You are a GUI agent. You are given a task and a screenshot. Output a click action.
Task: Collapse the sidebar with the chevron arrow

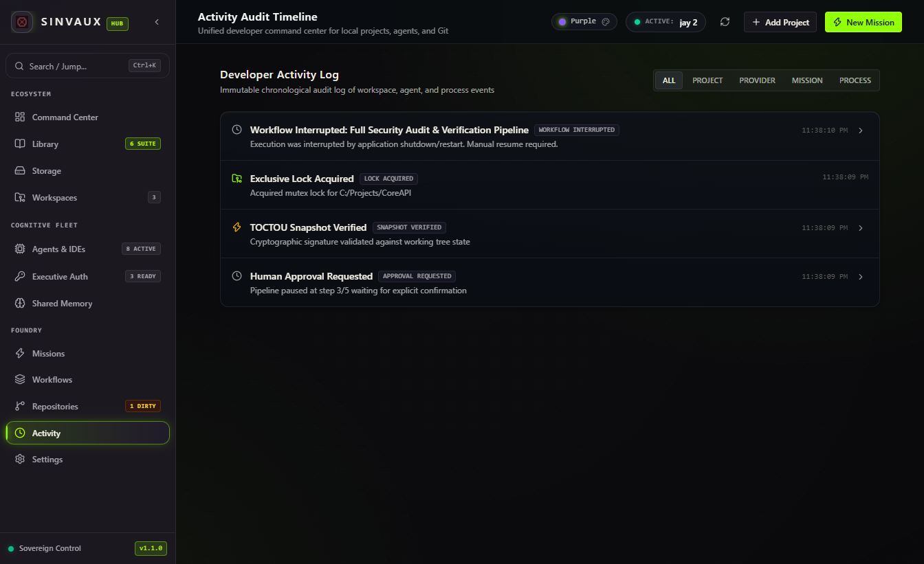pos(157,22)
